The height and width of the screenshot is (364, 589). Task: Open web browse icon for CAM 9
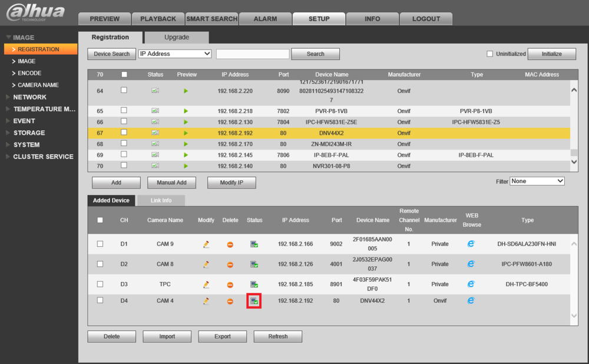(x=471, y=244)
